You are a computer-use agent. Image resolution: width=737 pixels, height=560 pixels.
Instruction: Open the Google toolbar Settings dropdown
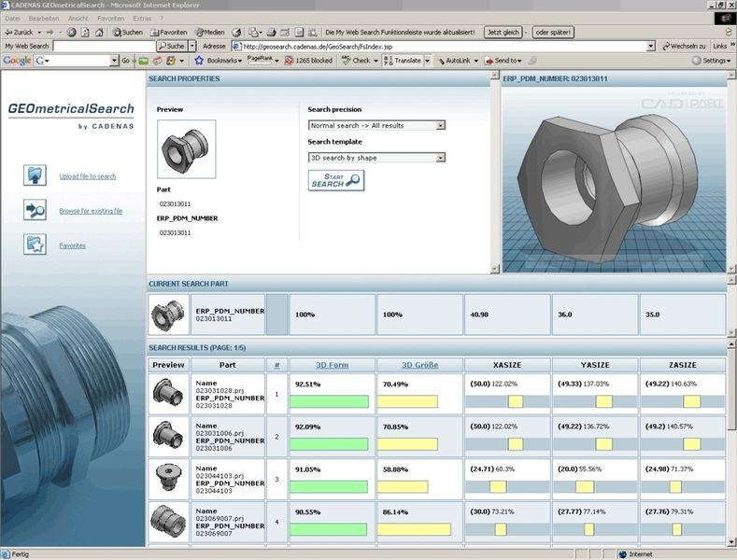(x=712, y=60)
